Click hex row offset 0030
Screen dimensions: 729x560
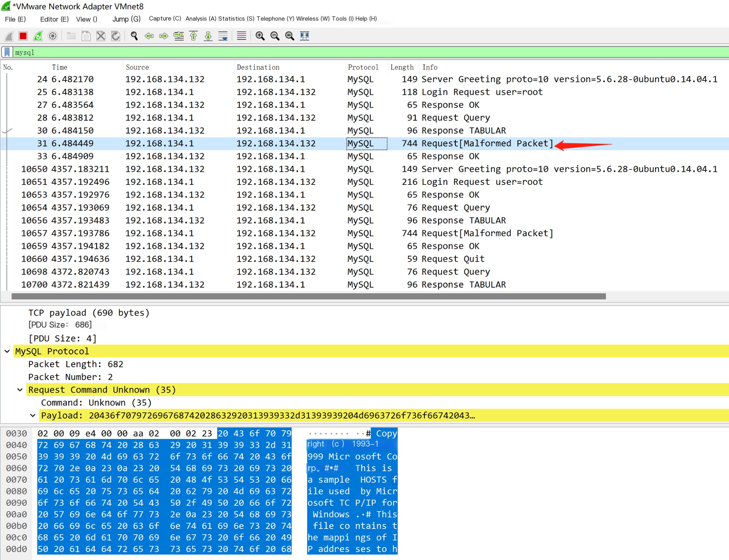tap(16, 434)
